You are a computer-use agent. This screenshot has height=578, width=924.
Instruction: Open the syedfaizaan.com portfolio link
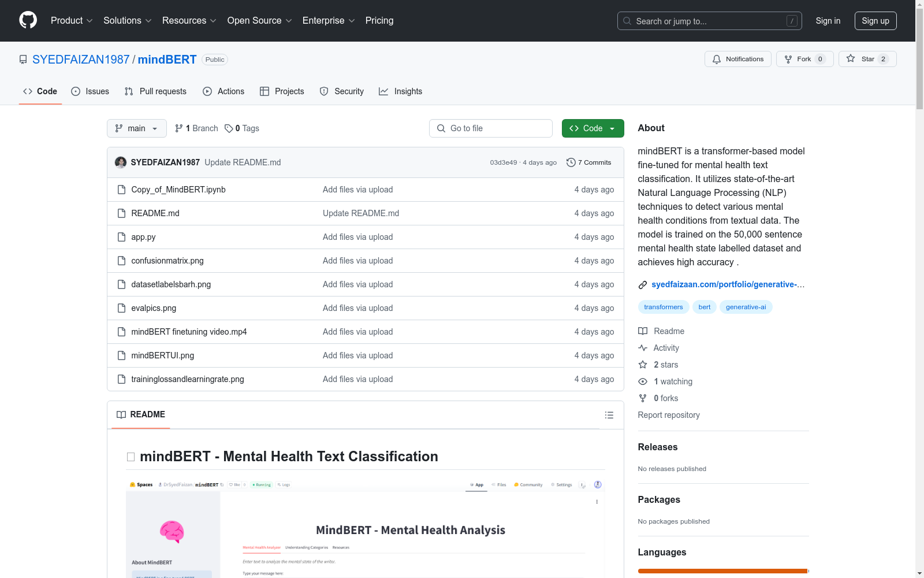tap(728, 284)
